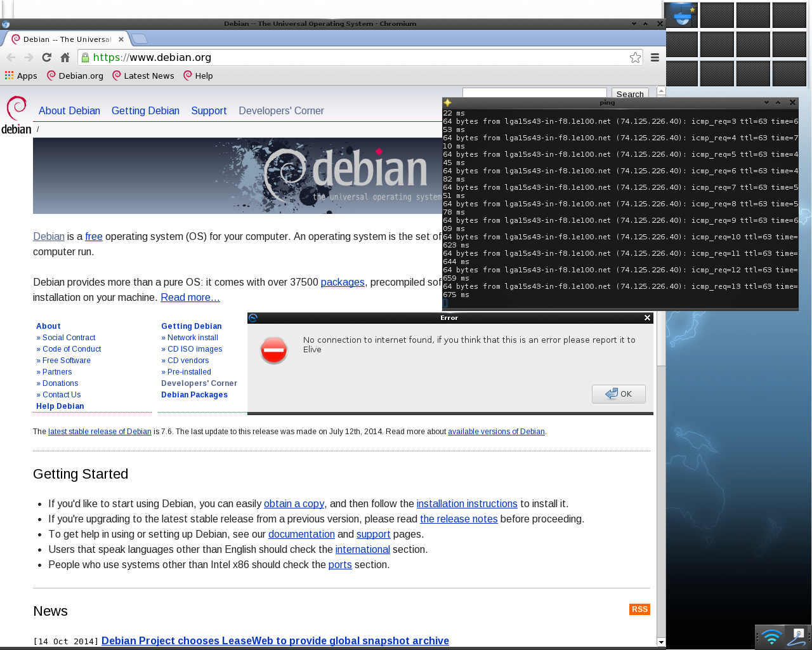Open the installation instructions link
812x650 pixels.
click(467, 504)
